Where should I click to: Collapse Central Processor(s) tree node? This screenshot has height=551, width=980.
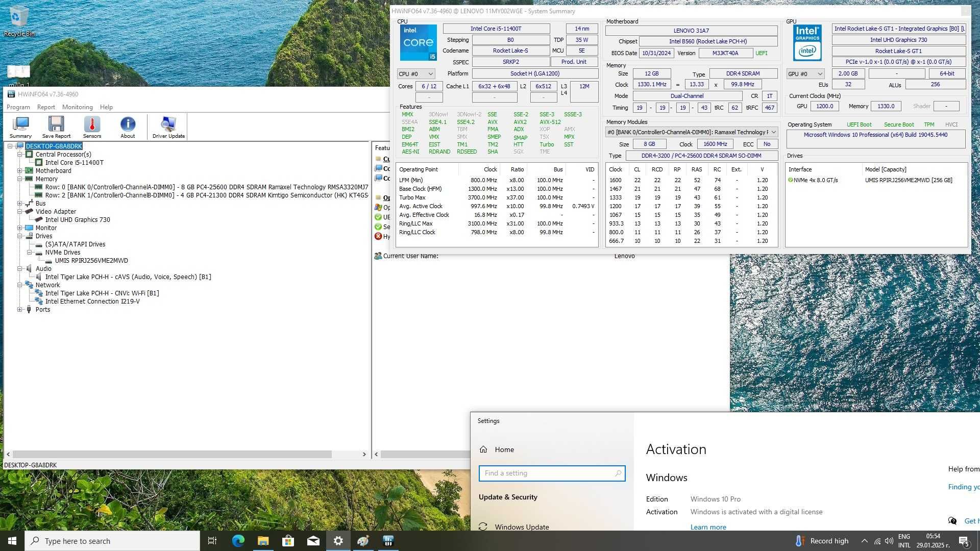coord(19,155)
